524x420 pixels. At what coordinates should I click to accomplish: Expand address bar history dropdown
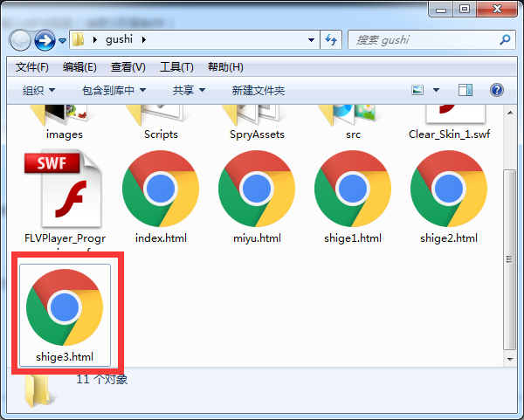point(311,40)
